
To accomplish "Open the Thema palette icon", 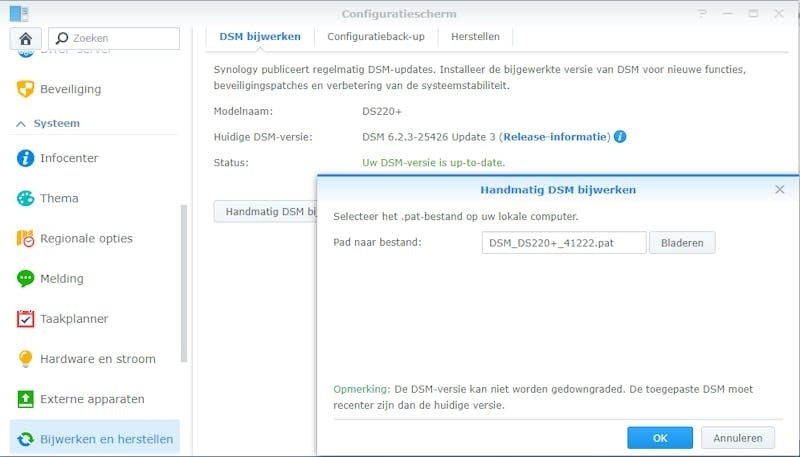I will (25, 198).
